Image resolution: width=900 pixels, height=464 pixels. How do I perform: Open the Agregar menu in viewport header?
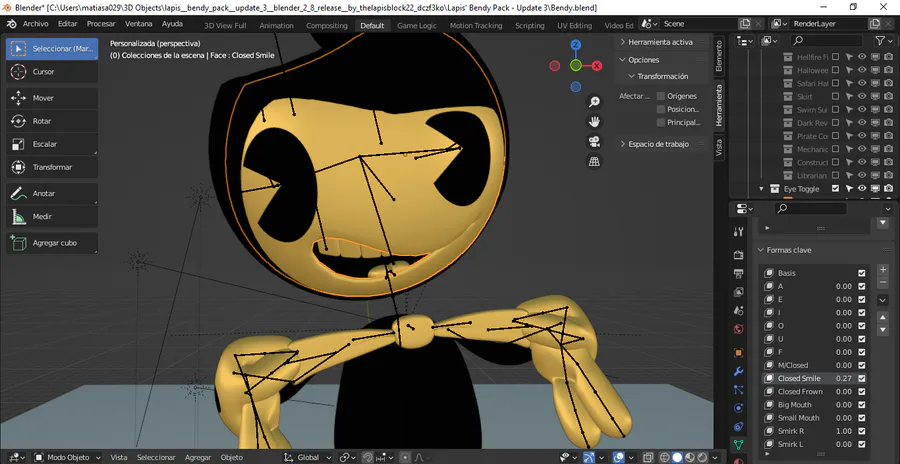[198, 458]
